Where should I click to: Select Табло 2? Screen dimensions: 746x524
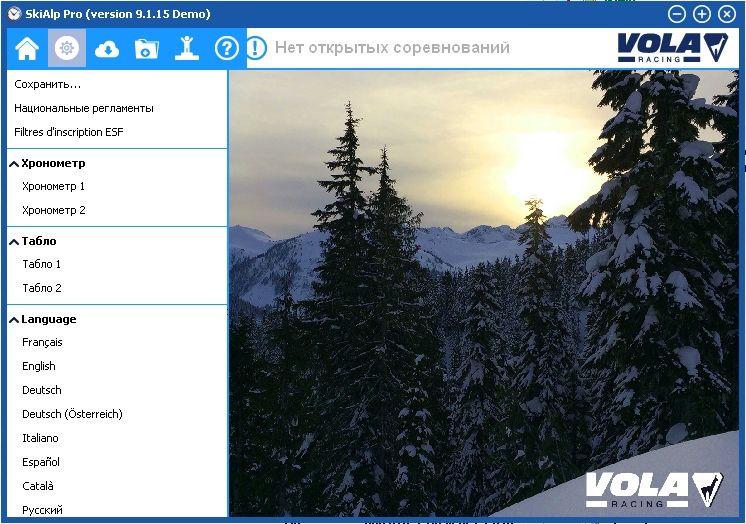coord(42,288)
